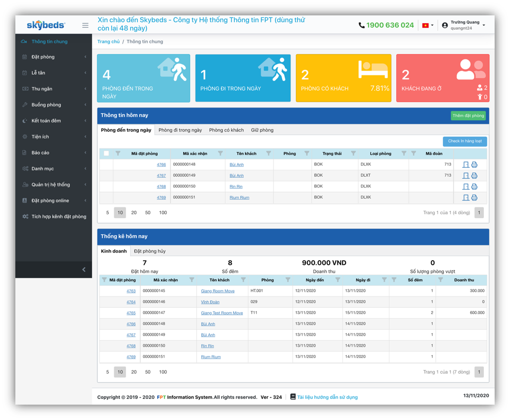Viewport: 510px width, 420px height.
Task: Click the hamburger menu icon beside the logo
Action: tap(85, 25)
